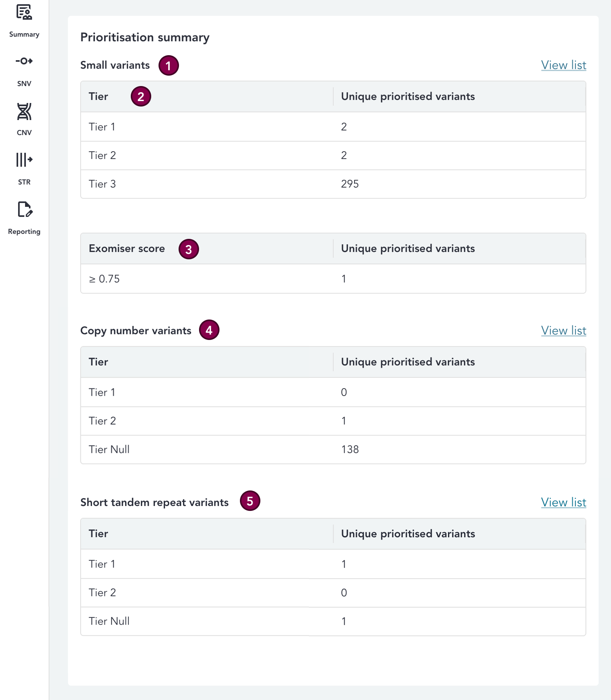Image resolution: width=611 pixels, height=700 pixels.
Task: Select the Exomiser score ≥ 0.75 row
Action: [333, 279]
